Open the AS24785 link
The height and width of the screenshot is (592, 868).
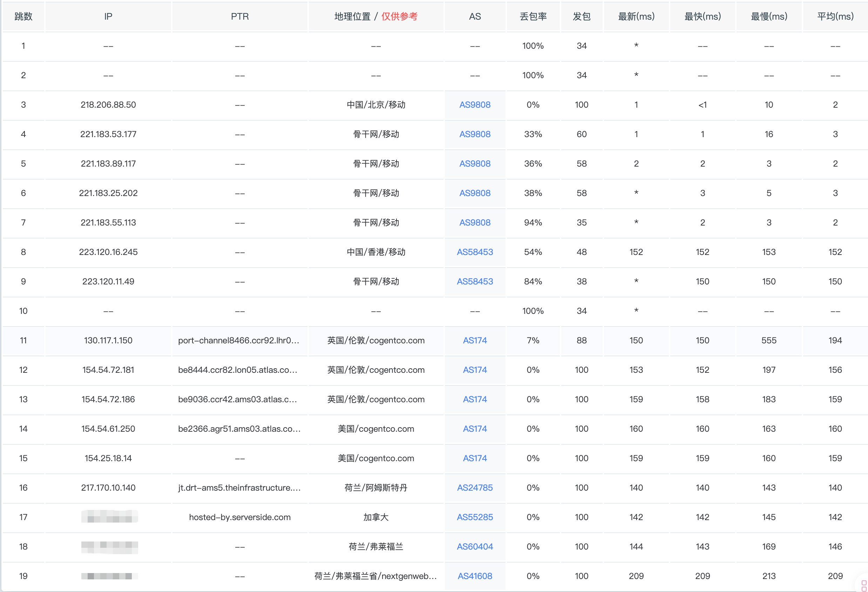[x=475, y=488]
